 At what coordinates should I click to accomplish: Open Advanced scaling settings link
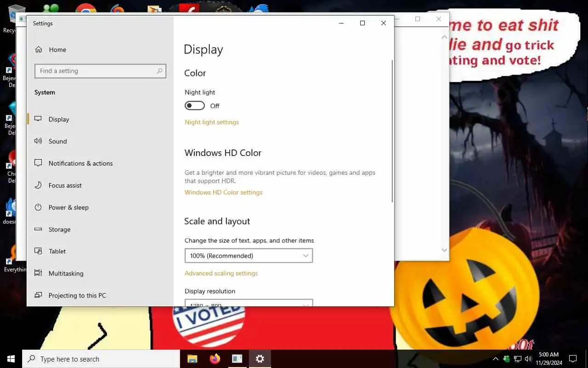pyautogui.click(x=221, y=273)
